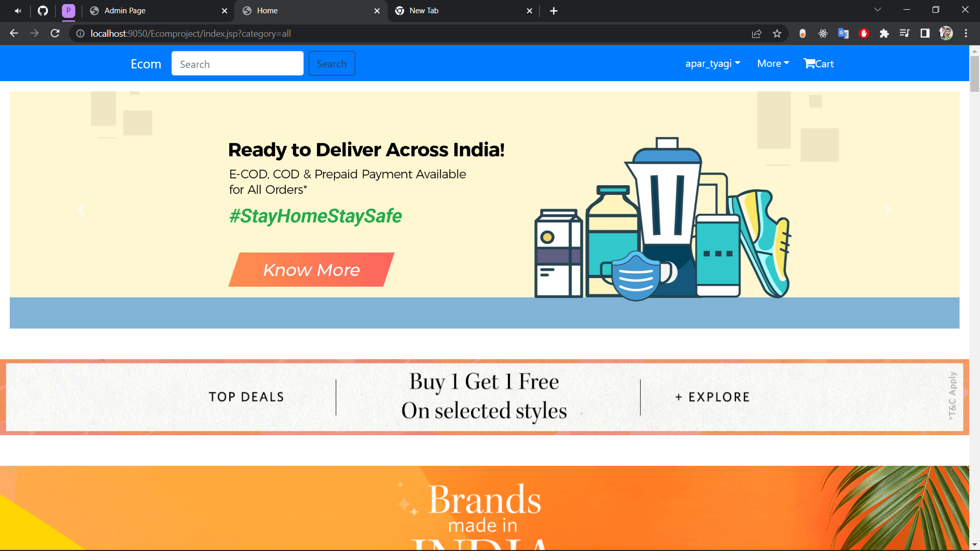Image resolution: width=980 pixels, height=551 pixels.
Task: Open the More dropdown menu
Action: pyautogui.click(x=773, y=64)
